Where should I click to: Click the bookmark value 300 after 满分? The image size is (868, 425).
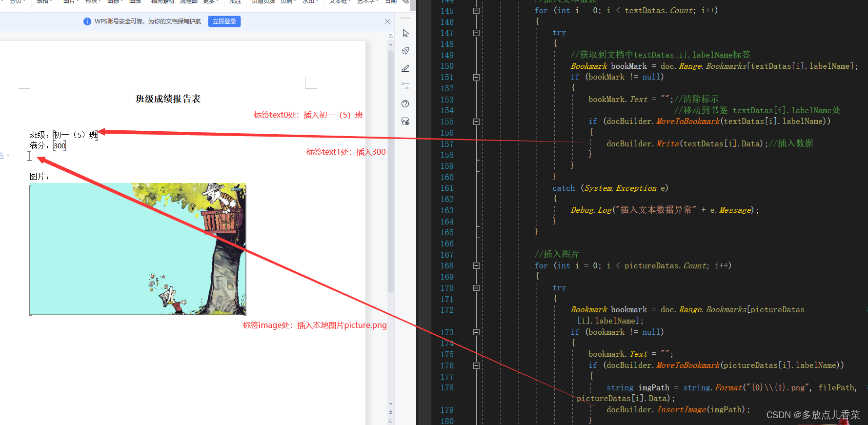click(x=60, y=146)
